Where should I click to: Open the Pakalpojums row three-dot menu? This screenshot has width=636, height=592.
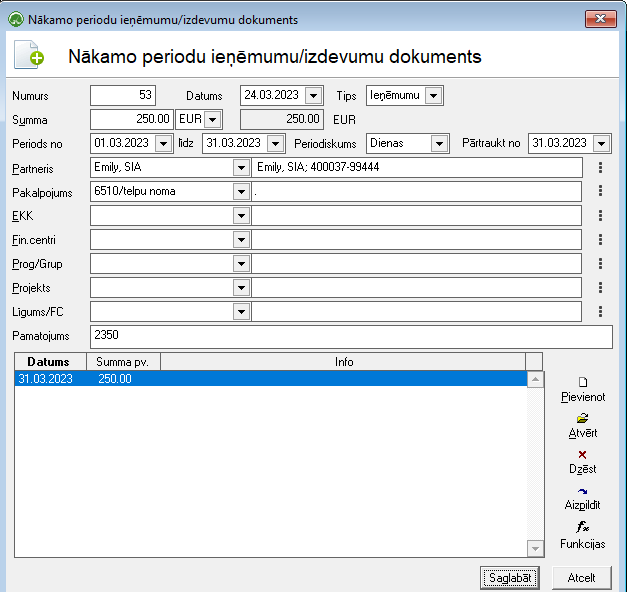tap(600, 191)
